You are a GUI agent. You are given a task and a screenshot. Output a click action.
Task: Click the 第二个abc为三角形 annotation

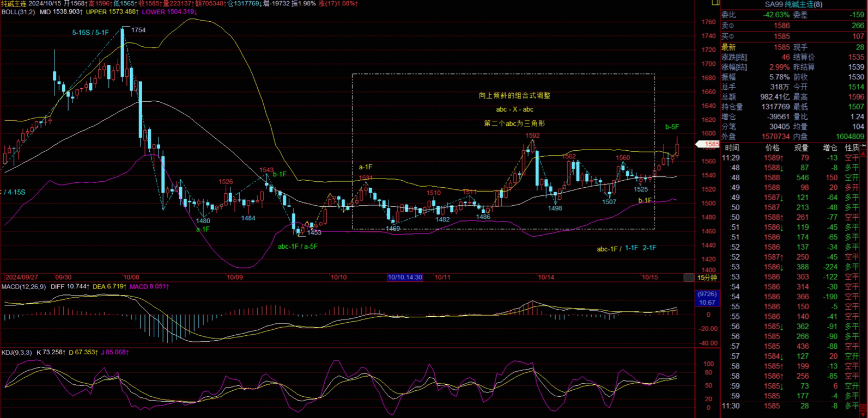point(515,124)
